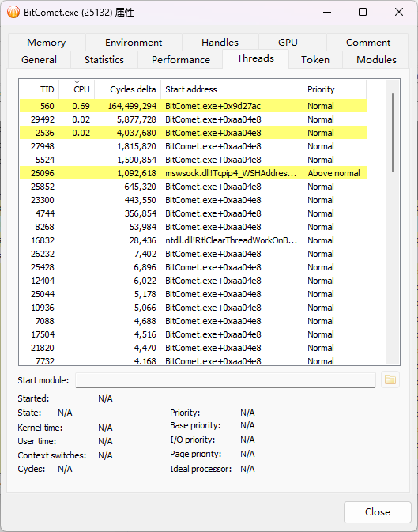Select thread row with TID 23300

193,200
